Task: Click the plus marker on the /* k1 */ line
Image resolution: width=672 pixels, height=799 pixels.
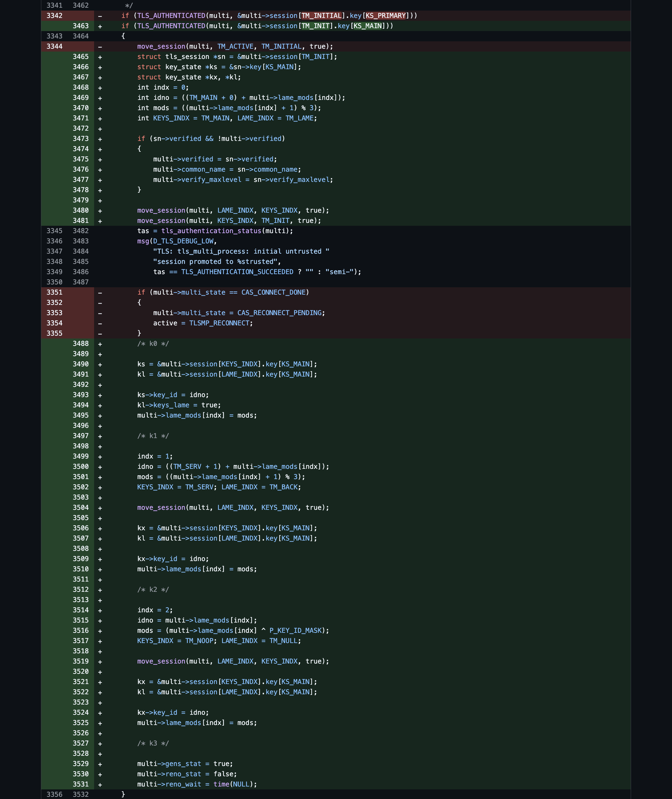Action: [x=100, y=436]
